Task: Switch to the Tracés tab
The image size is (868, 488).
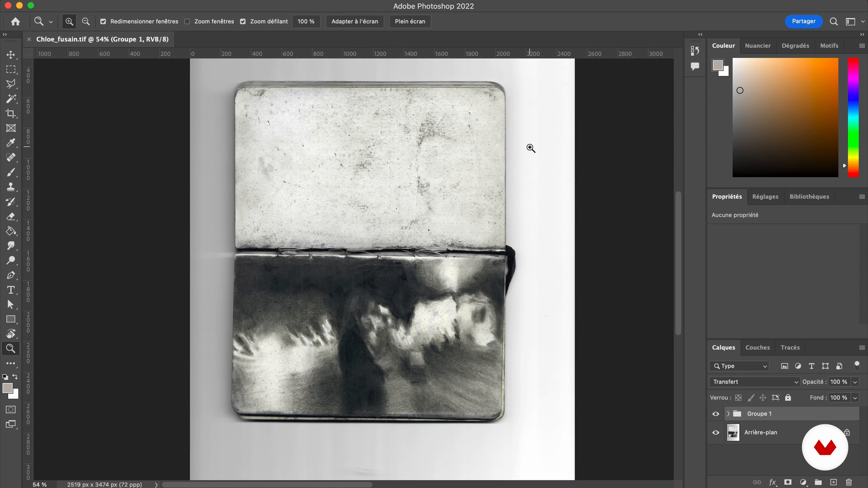Action: coord(790,347)
